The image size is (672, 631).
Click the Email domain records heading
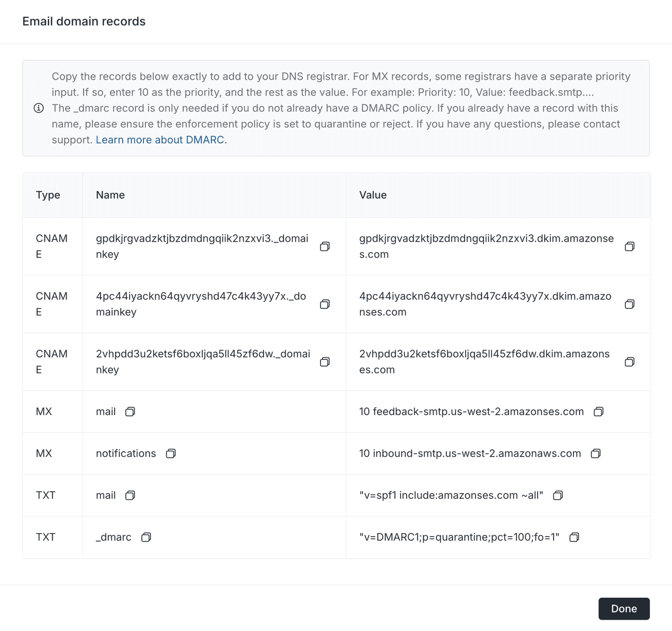pos(84,21)
